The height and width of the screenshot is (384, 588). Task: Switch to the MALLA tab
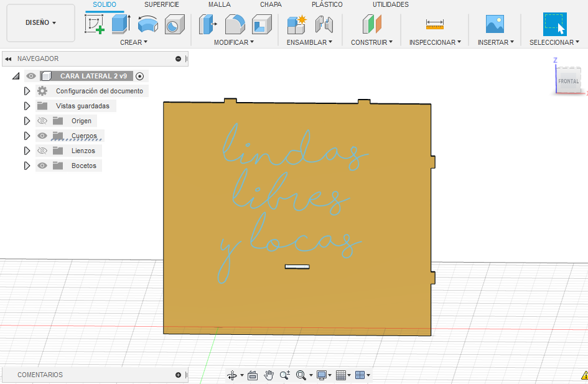pyautogui.click(x=220, y=4)
